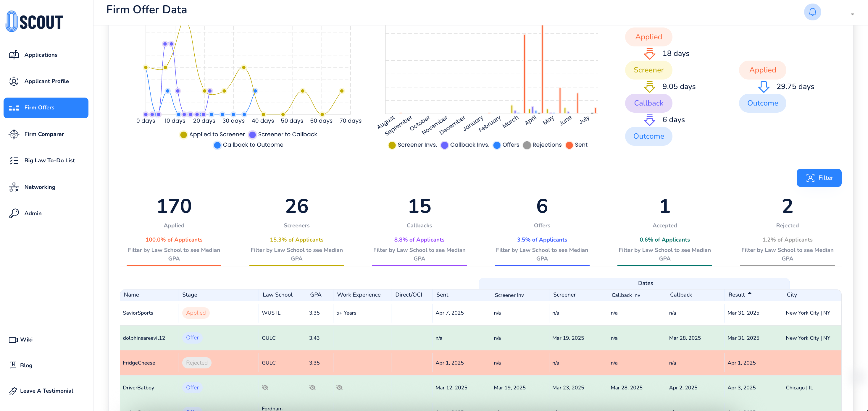
Task: Open the Blog sidebar item
Action: 26,365
